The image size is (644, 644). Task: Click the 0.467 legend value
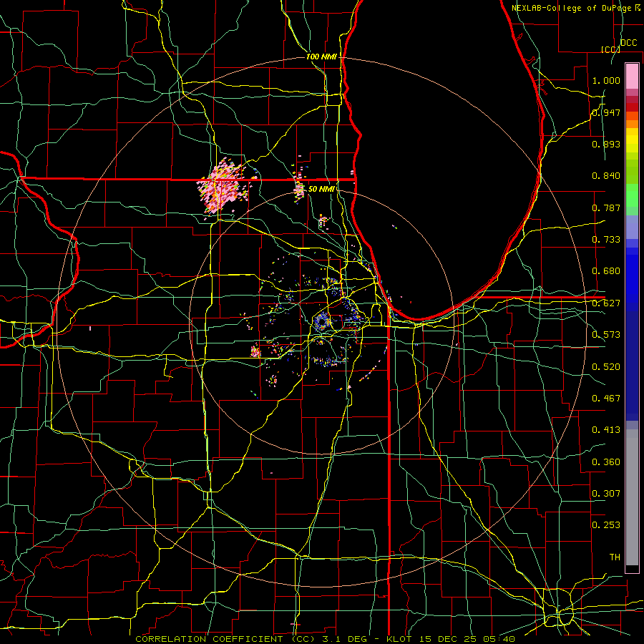606,399
